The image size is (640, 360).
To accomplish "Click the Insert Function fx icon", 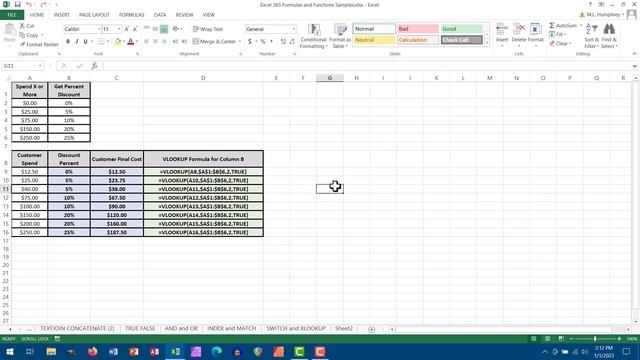I will tap(94, 66).
